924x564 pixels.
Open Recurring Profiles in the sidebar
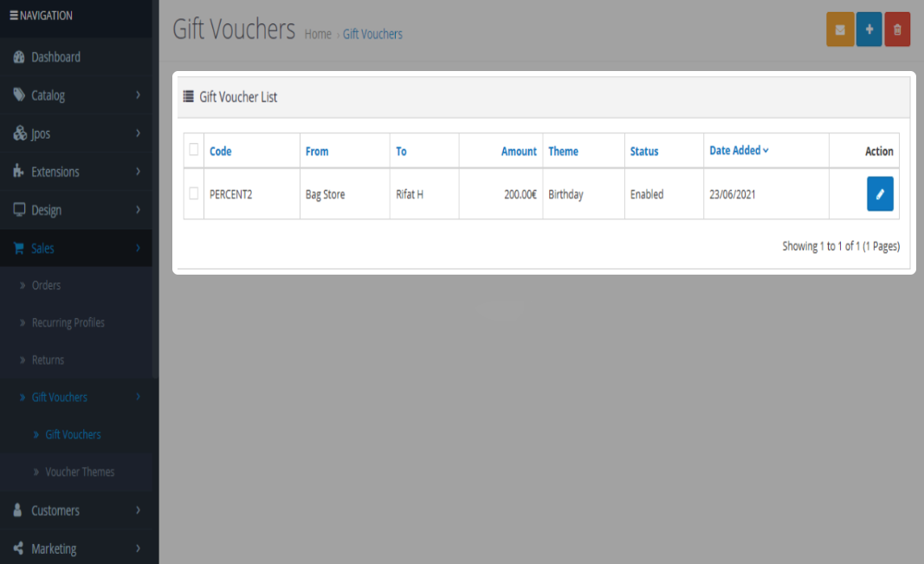point(68,322)
